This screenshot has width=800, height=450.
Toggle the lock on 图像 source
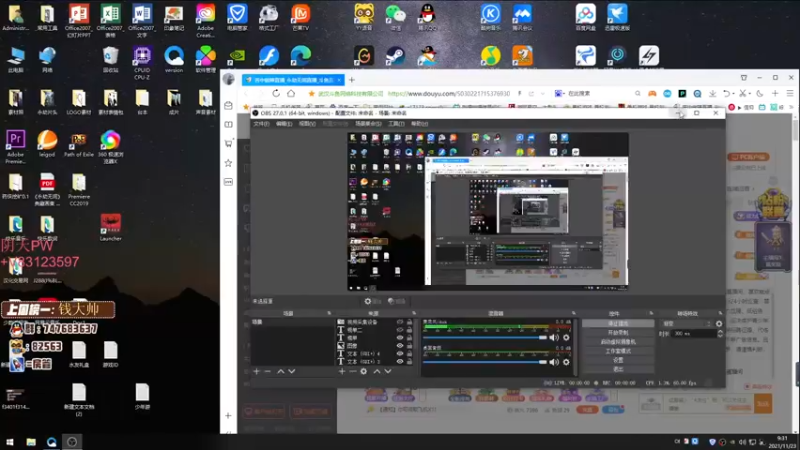(409, 345)
